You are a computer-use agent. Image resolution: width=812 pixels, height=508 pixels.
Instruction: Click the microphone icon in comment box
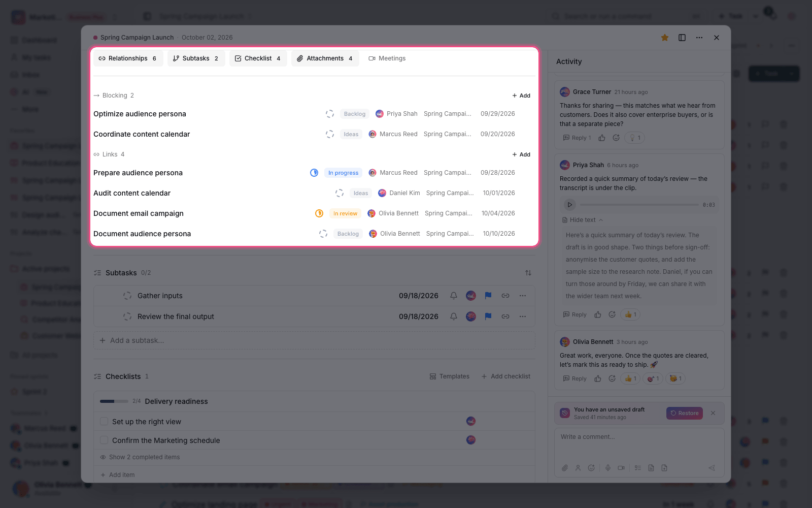608,468
